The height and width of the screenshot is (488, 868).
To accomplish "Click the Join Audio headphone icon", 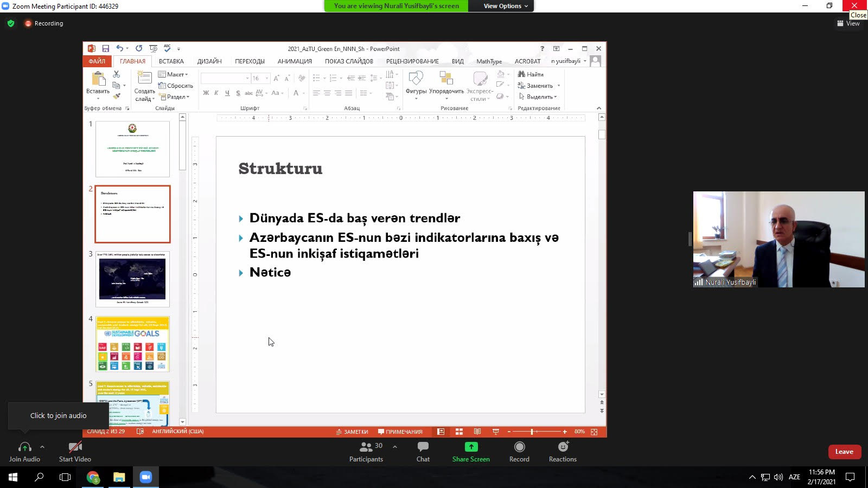I will coord(24,447).
